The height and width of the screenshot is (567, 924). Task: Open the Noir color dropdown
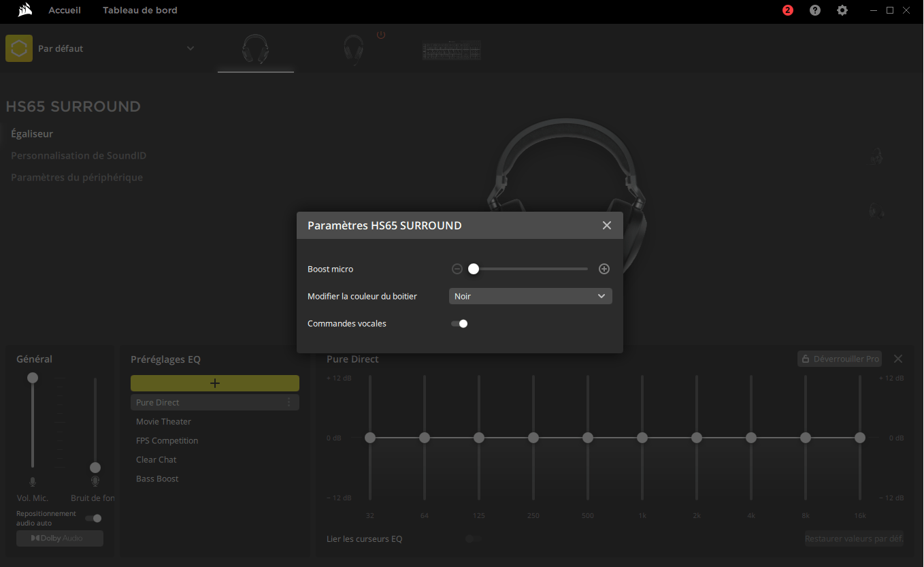[530, 296]
